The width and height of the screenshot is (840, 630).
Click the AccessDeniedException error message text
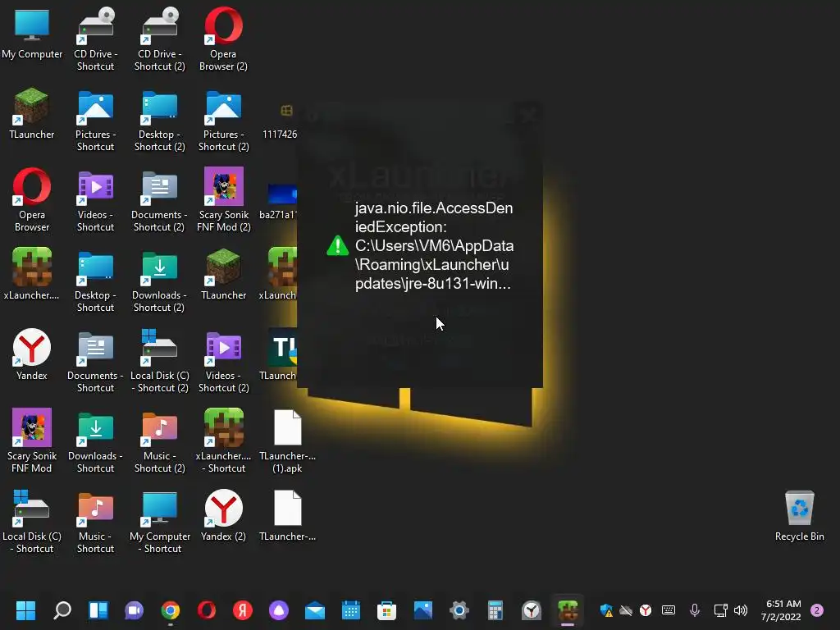pyautogui.click(x=434, y=246)
